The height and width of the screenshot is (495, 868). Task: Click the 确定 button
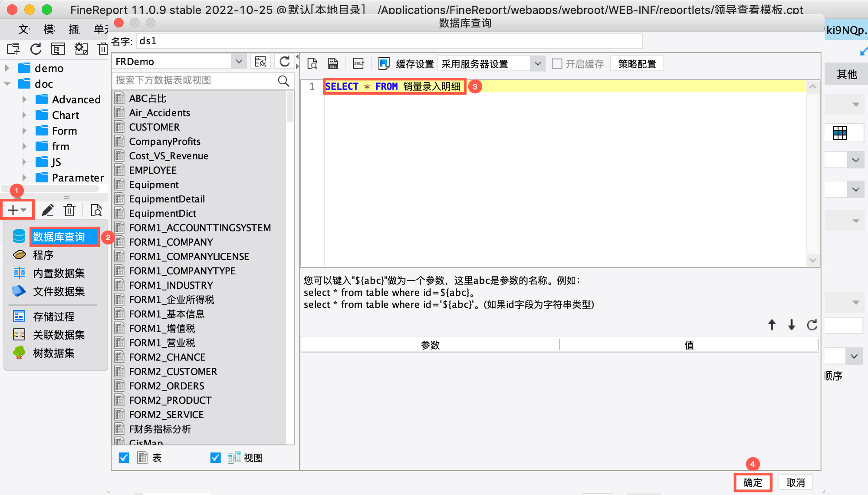tap(753, 482)
